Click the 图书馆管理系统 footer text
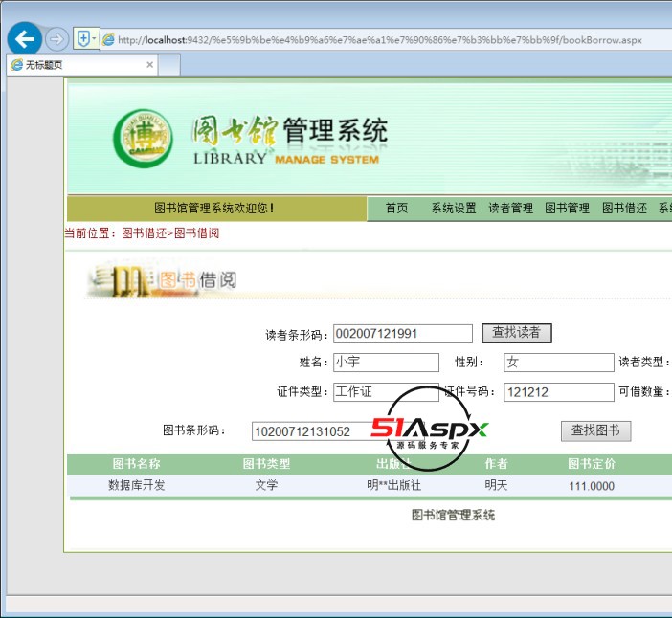 coord(453,515)
